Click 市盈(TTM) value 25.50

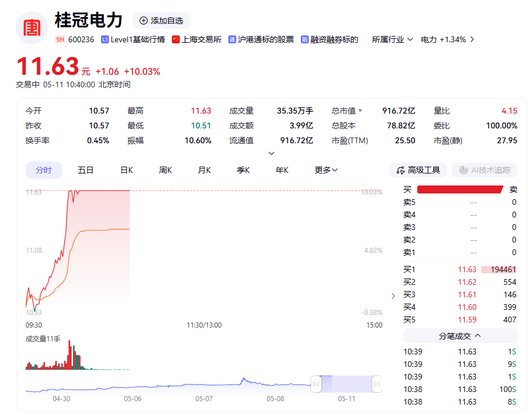405,141
